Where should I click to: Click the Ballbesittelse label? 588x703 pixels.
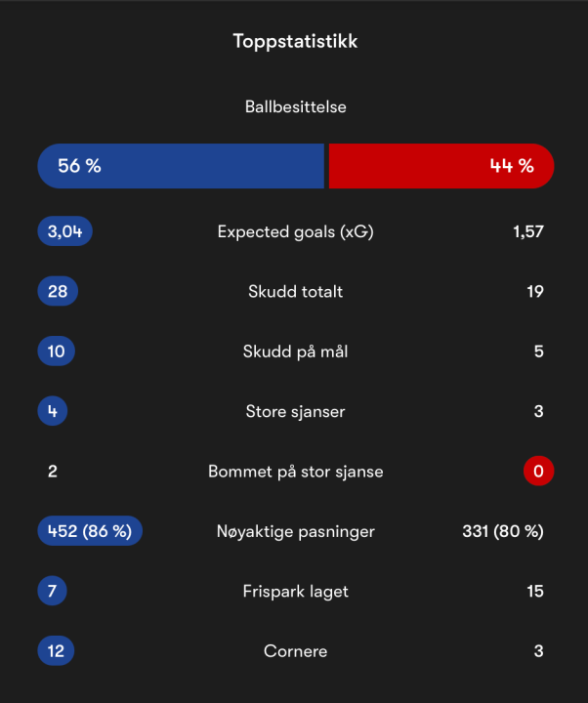pyautogui.click(x=295, y=106)
